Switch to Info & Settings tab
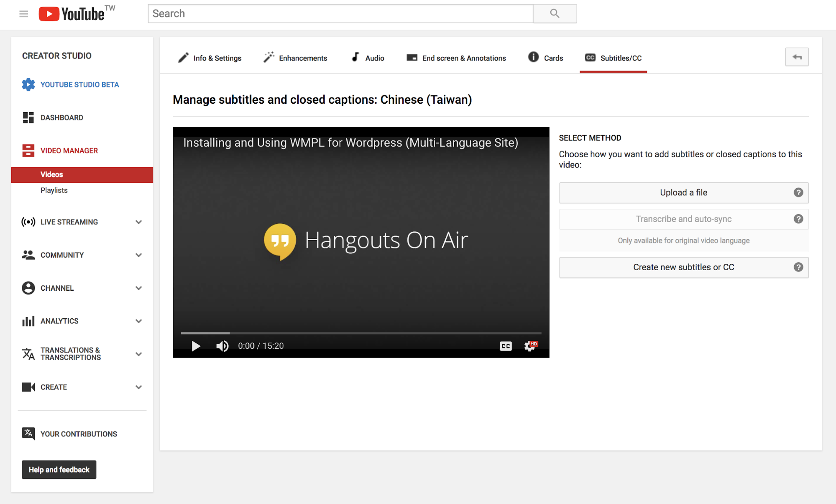 (210, 58)
